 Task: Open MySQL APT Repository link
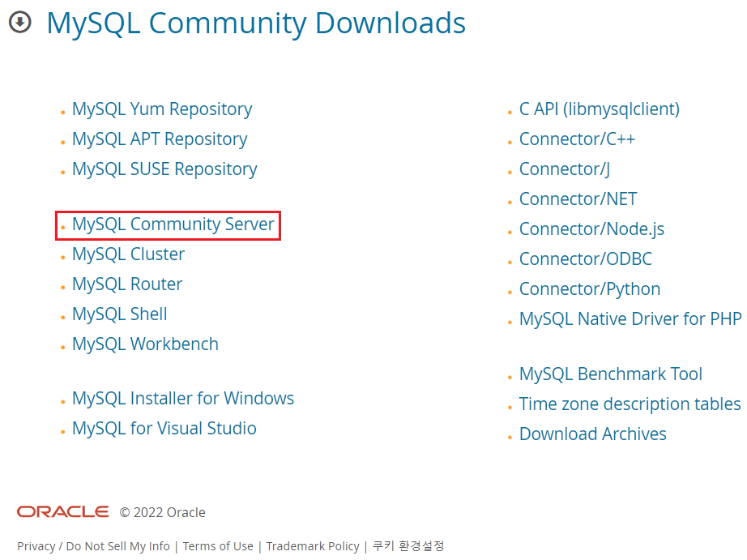pos(160,139)
